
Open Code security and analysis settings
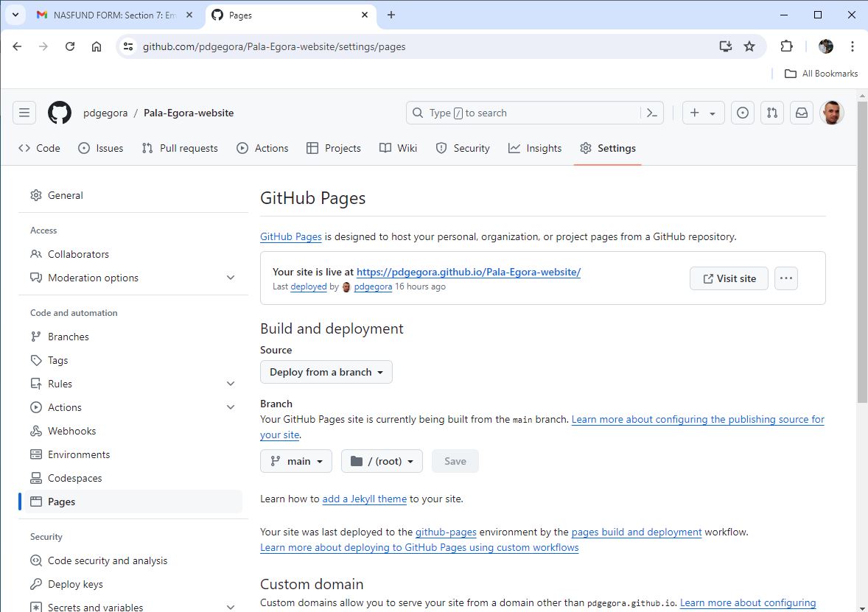[133, 560]
